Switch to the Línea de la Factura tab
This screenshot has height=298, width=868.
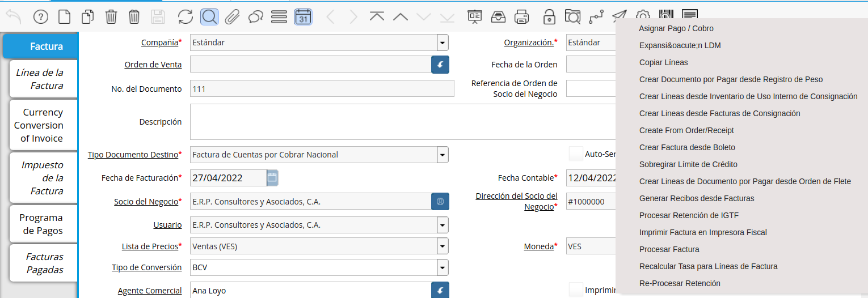click(40, 79)
